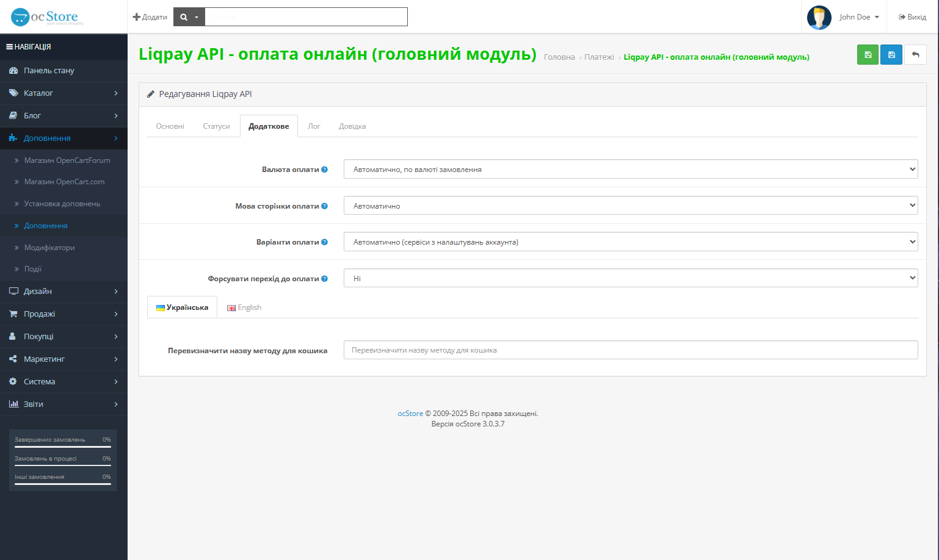Image resolution: width=939 pixels, height=560 pixels.
Task: Click help icon next to Форсувати перехід
Action: click(x=325, y=279)
